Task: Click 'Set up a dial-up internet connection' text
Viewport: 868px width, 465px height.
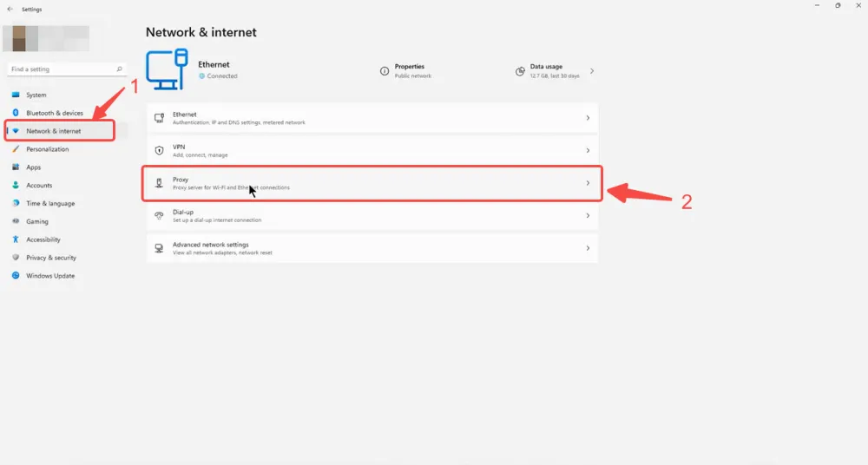Action: 216,220
